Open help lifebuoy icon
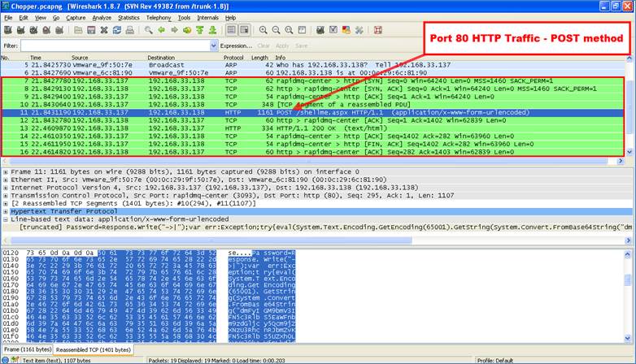The width and height of the screenshot is (636, 364). (x=378, y=30)
